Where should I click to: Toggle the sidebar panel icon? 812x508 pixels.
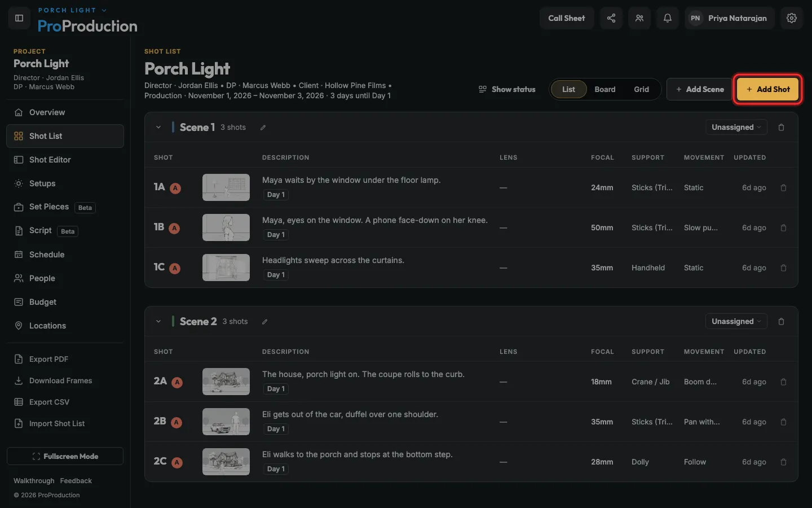tap(19, 18)
